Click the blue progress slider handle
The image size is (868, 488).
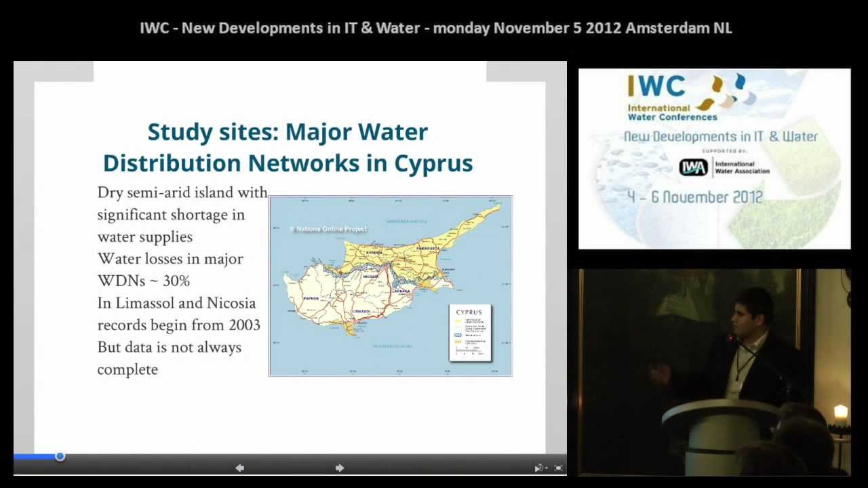(60, 456)
